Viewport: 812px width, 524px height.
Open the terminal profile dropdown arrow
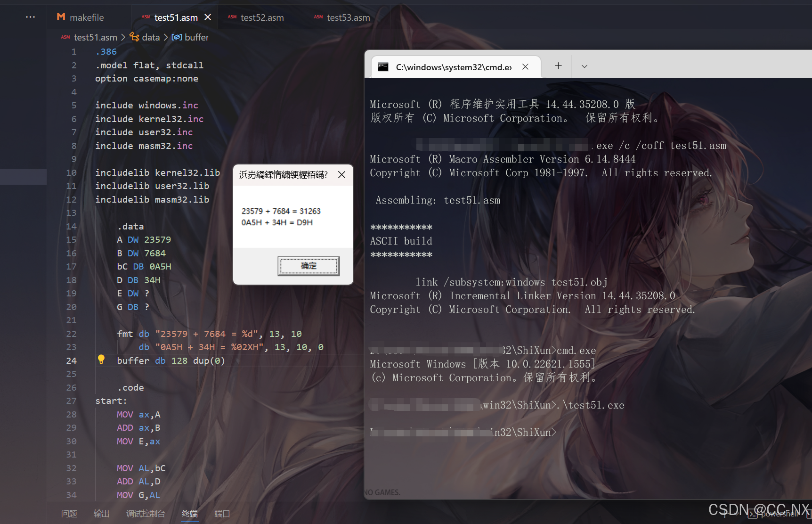(585, 66)
